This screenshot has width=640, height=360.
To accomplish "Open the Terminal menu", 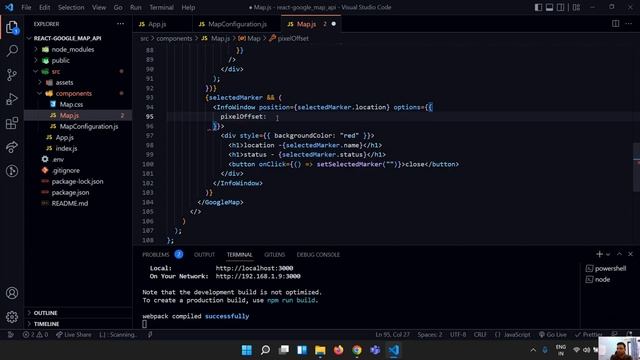I will pyautogui.click(x=161, y=7).
